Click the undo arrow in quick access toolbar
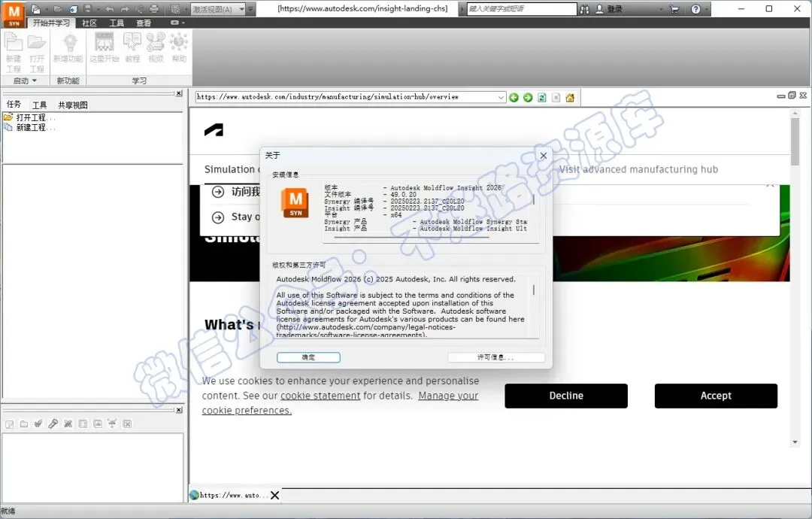 tap(110, 9)
